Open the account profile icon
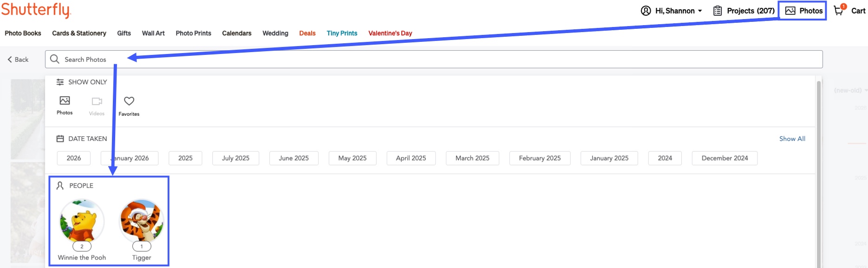Screen dimensions: 868x268 646,11
